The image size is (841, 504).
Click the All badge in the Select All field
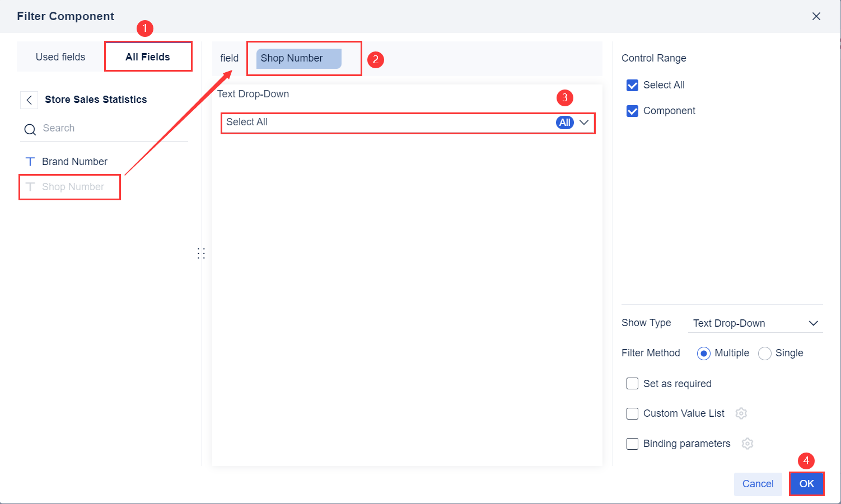coord(564,122)
